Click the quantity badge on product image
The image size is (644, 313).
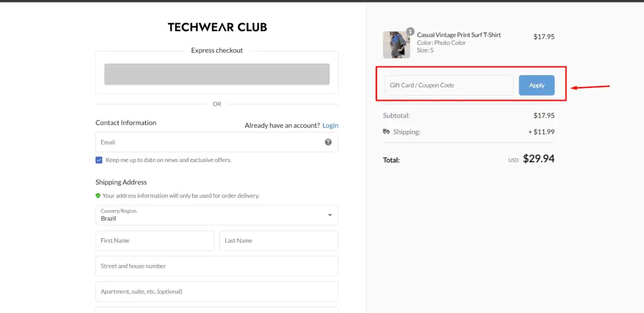410,32
